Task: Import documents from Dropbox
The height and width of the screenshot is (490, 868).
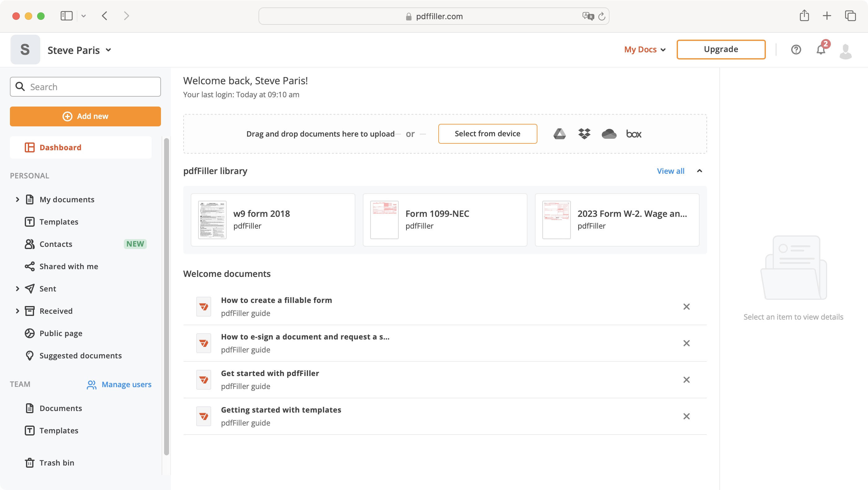Action: (584, 134)
